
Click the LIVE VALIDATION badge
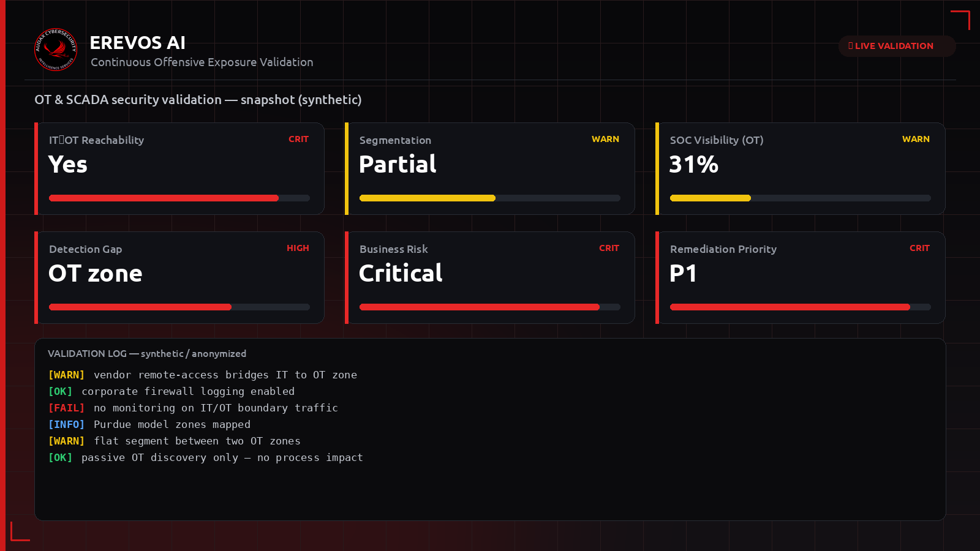pyautogui.click(x=897, y=46)
